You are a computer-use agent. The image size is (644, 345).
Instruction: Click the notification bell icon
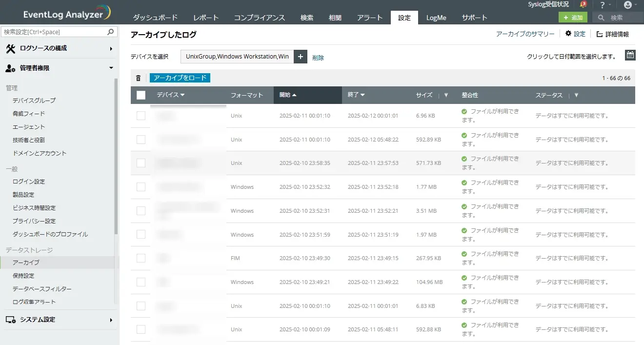click(583, 5)
